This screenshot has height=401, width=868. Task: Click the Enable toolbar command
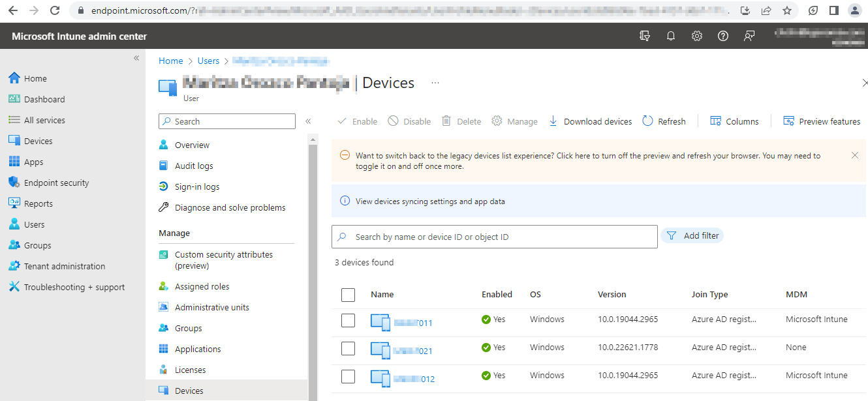tap(357, 121)
